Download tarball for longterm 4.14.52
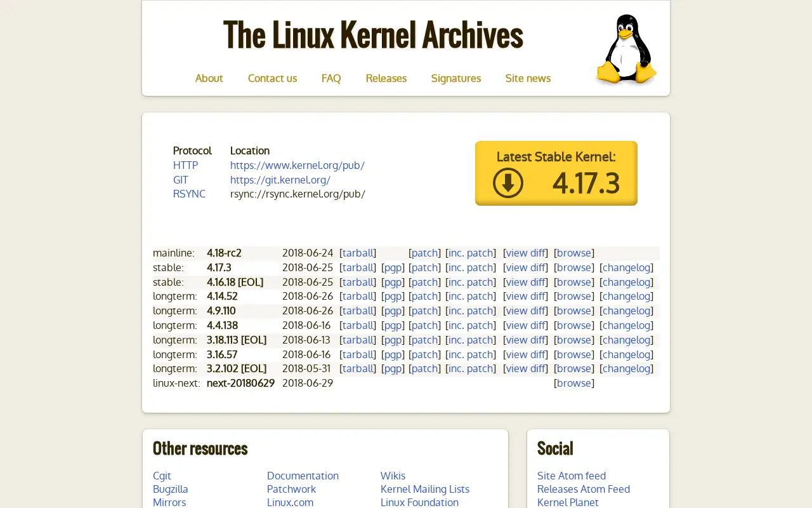Image resolution: width=812 pixels, height=508 pixels. pos(358,296)
